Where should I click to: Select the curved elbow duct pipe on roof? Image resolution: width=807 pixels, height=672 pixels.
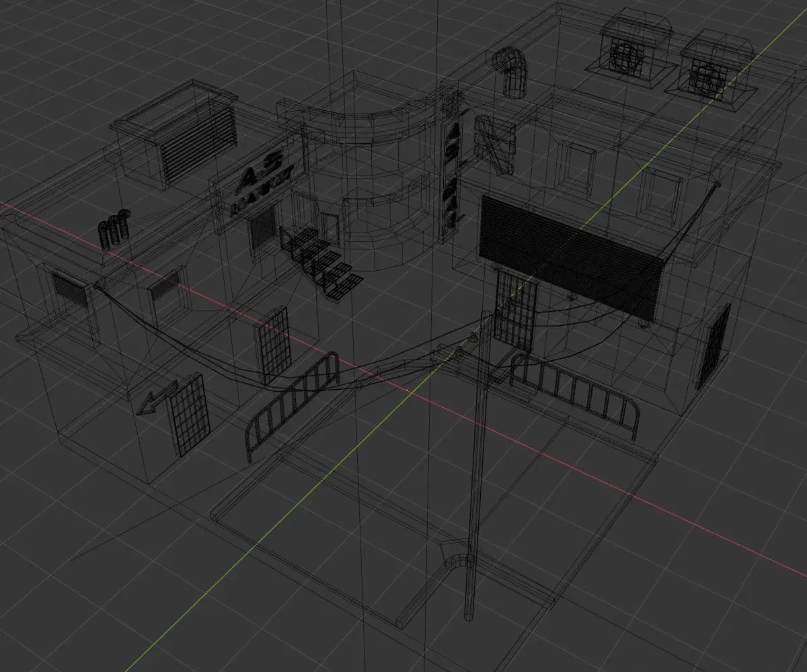click(x=512, y=71)
